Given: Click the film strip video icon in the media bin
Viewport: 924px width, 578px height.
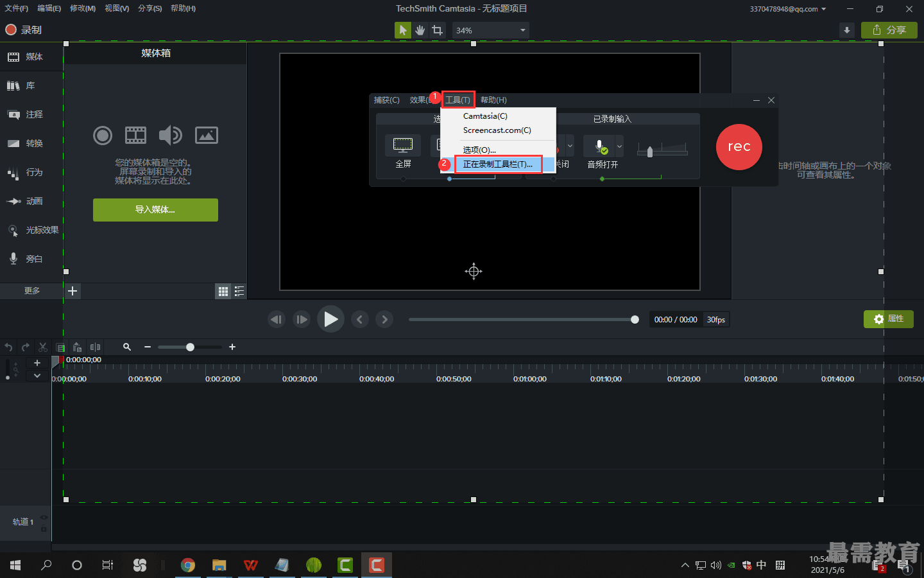Looking at the screenshot, I should coord(135,136).
